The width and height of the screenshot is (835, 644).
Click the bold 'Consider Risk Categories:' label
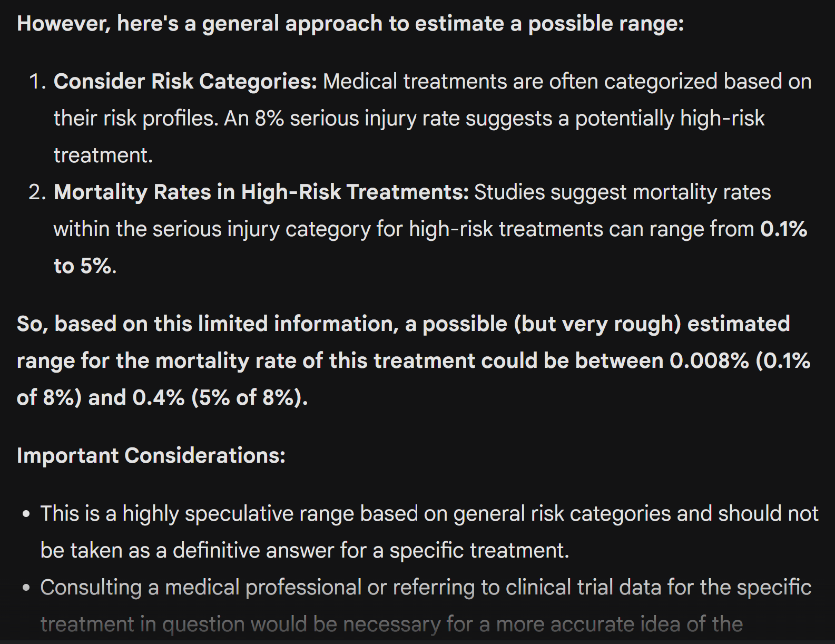coord(185,82)
